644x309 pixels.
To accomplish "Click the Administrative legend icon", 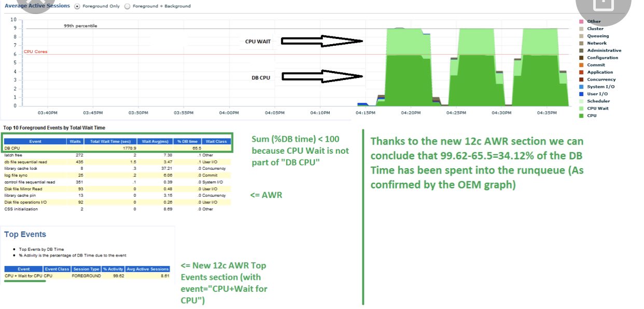I will pyautogui.click(x=581, y=50).
